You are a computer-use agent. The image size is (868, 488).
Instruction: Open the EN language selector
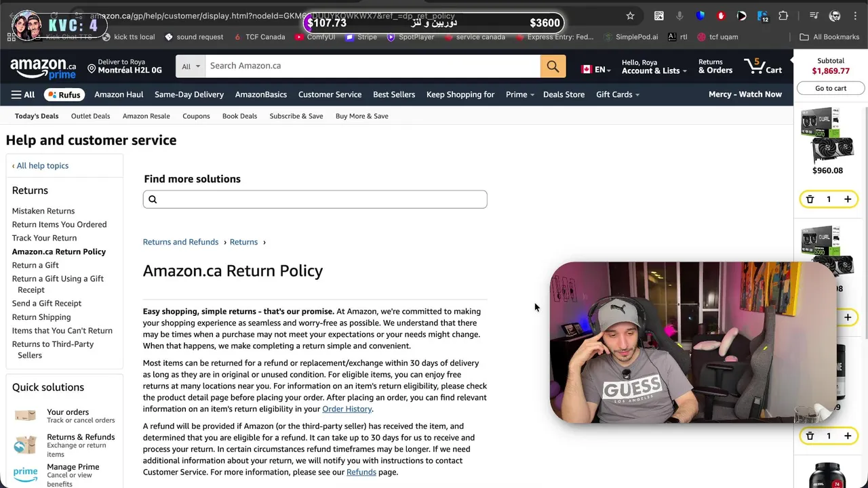595,69
